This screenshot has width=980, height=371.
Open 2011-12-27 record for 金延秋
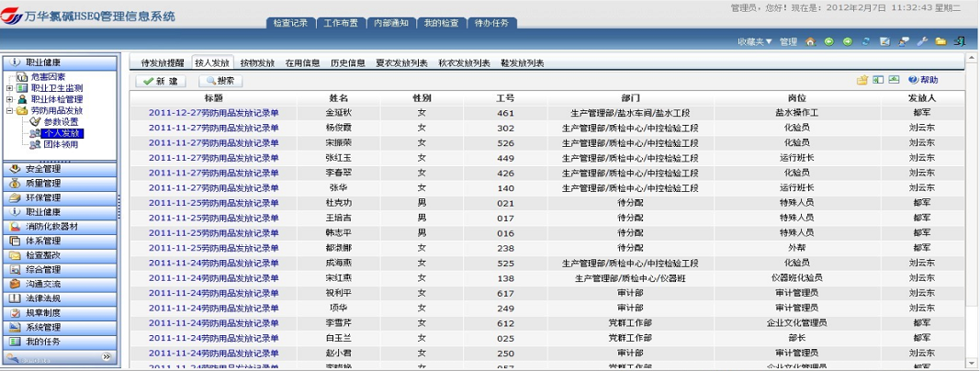[x=214, y=113]
